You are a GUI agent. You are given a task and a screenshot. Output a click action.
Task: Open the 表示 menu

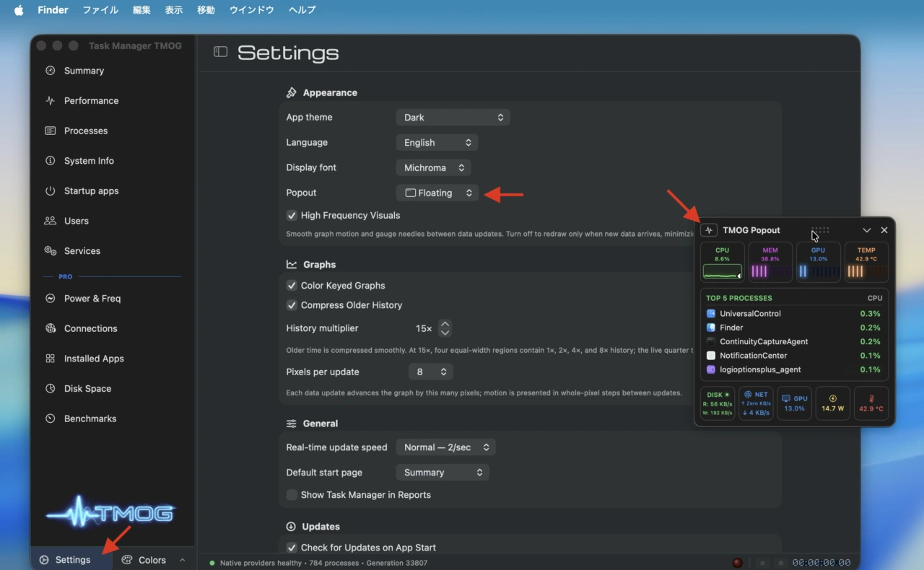click(174, 10)
